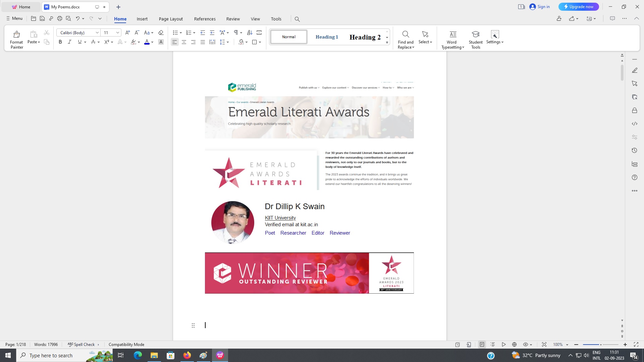The height and width of the screenshot is (362, 644).
Task: Expand the numbered list dropdown arrow
Action: coord(194,33)
